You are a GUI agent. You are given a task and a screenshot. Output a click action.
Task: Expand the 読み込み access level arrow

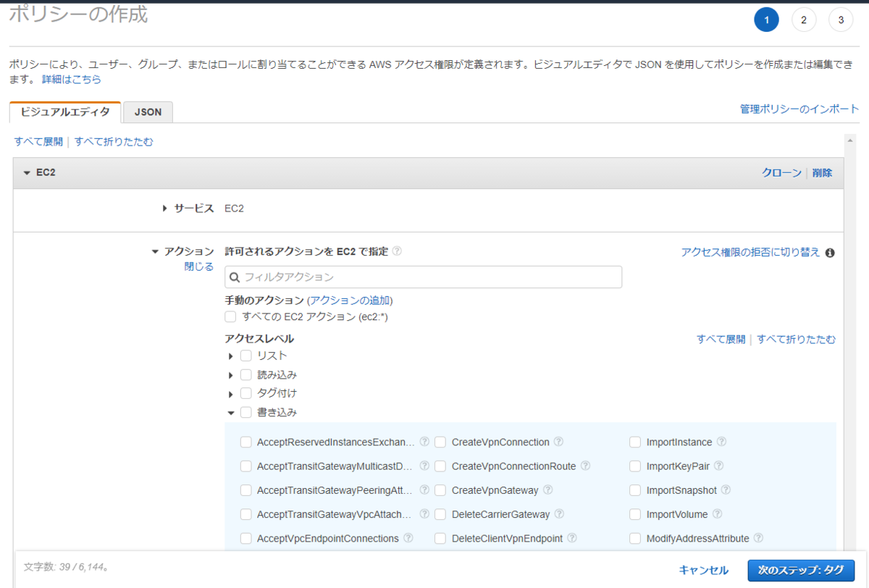coord(231,375)
